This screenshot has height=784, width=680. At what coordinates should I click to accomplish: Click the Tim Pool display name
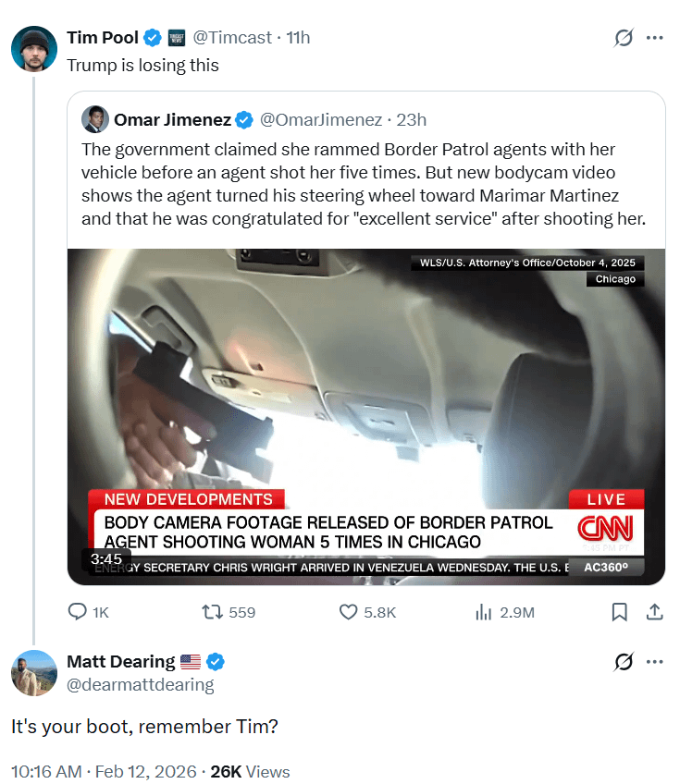pos(103,38)
